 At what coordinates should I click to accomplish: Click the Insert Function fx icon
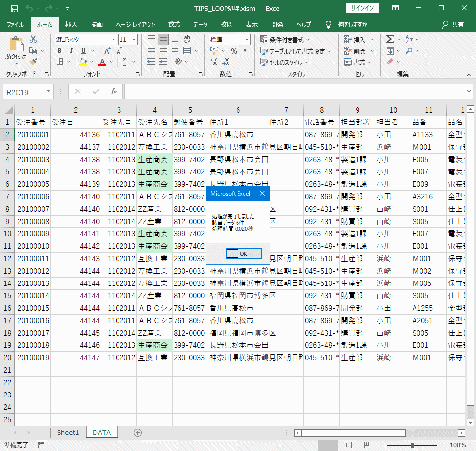(x=114, y=91)
